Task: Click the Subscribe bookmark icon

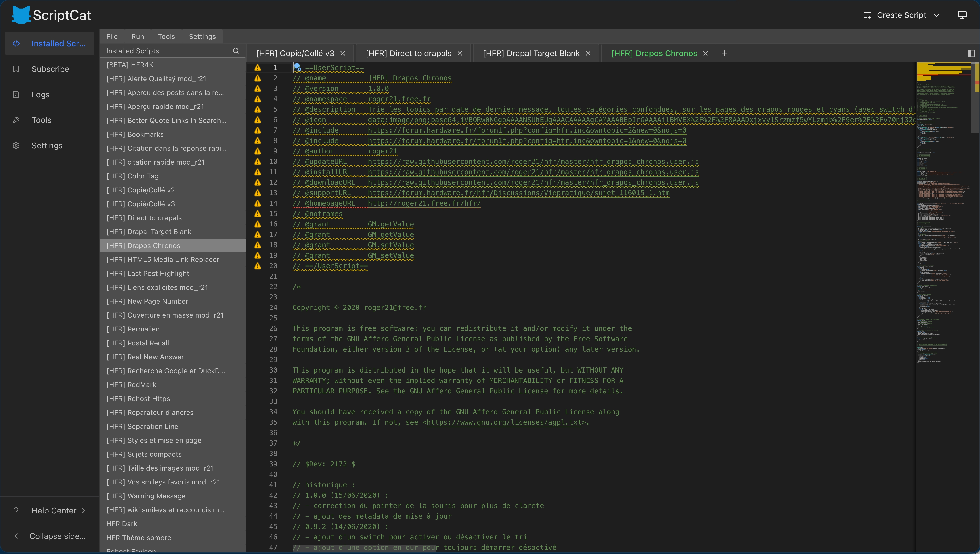Action: [x=16, y=69]
